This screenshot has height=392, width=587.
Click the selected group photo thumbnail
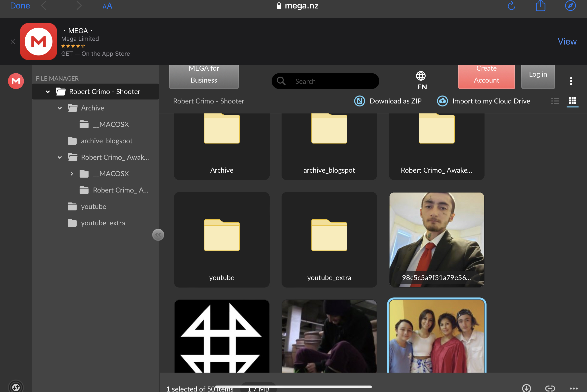437,336
